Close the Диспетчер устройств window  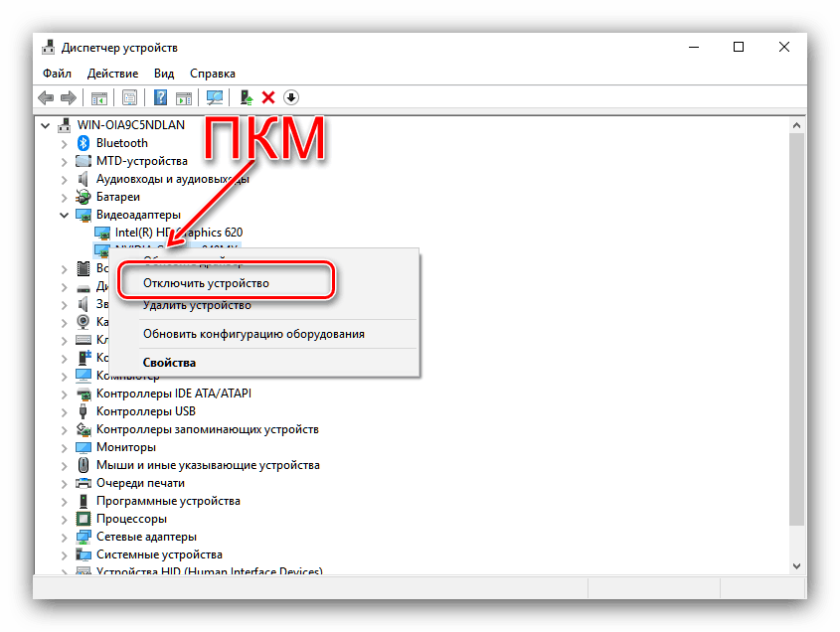(x=783, y=47)
